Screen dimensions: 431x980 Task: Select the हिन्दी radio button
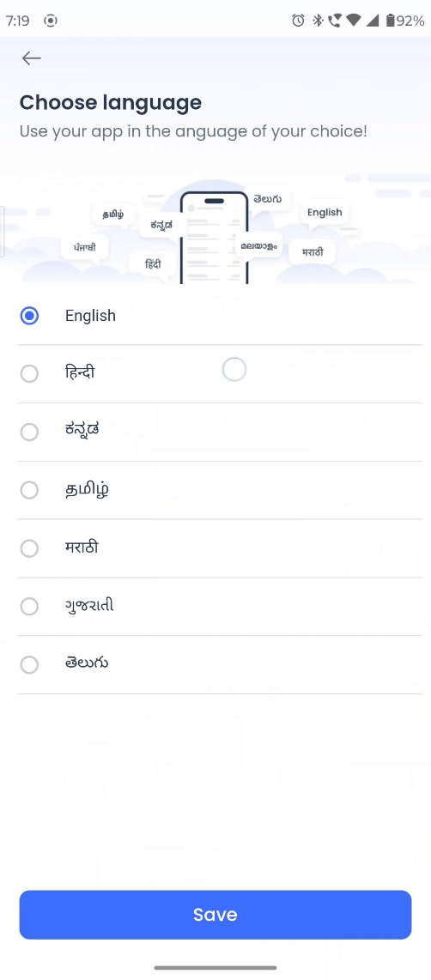29,374
